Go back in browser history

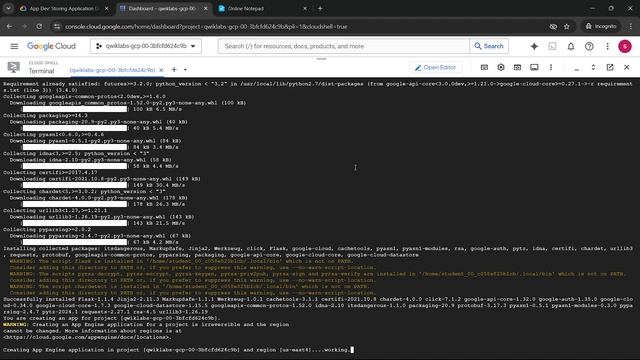[x=9, y=27]
